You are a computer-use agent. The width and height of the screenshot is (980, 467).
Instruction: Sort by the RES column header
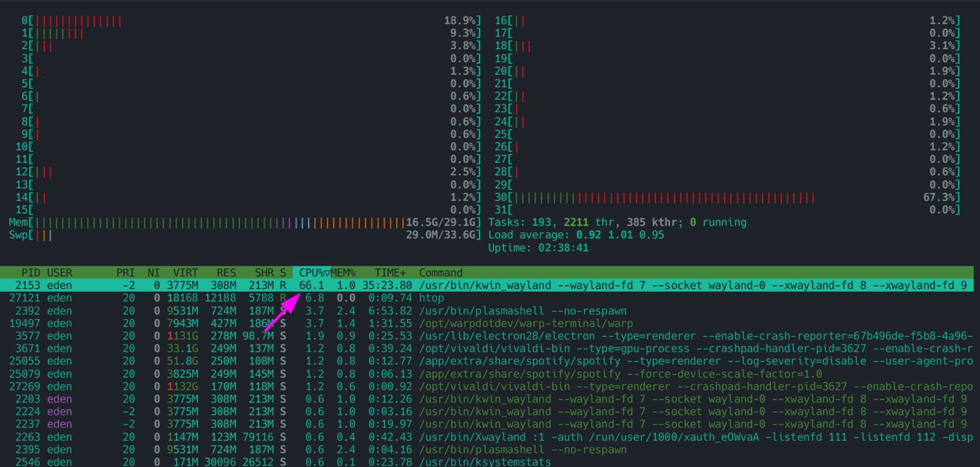(x=226, y=273)
